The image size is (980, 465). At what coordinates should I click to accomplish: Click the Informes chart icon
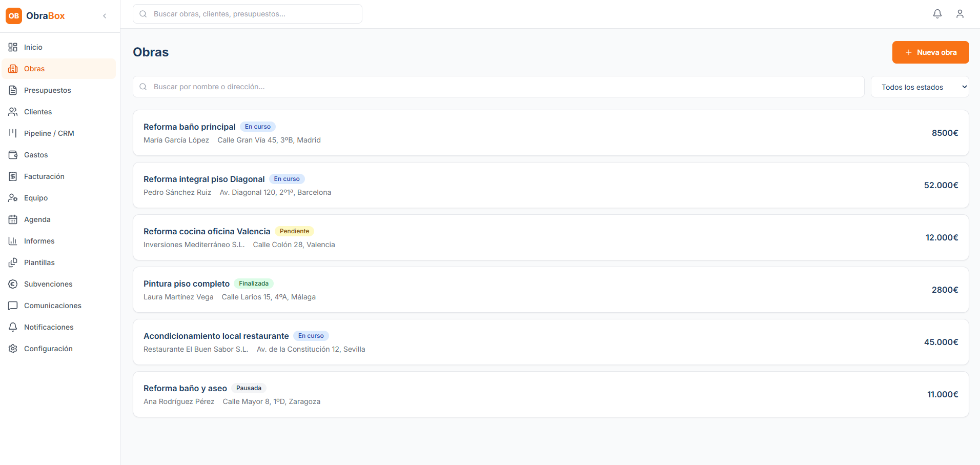pos(13,241)
